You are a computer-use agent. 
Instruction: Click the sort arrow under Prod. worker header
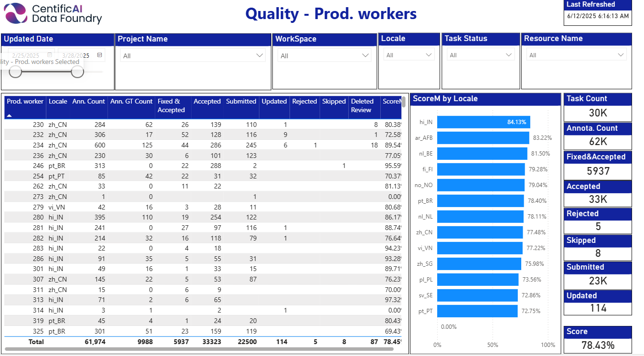tap(9, 115)
